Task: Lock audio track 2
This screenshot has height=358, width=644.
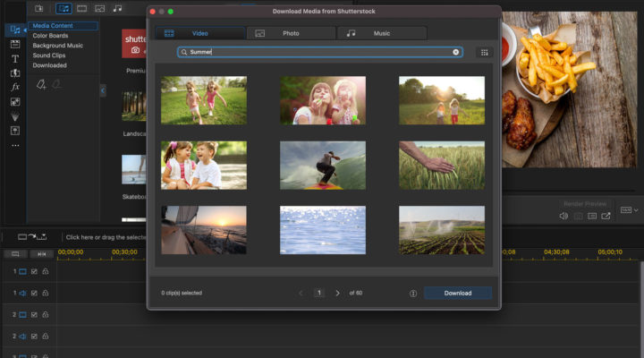Action: tap(46, 337)
